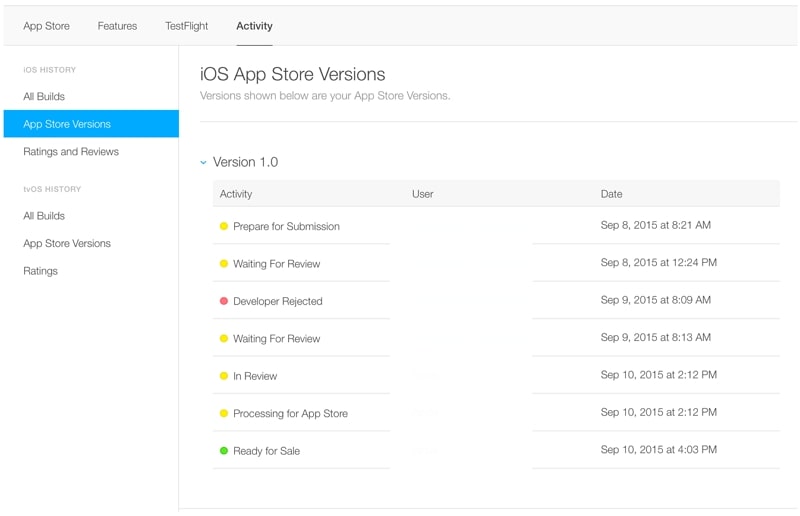Click yellow dot for Processing for App Store
800x516 pixels.
tap(223, 413)
